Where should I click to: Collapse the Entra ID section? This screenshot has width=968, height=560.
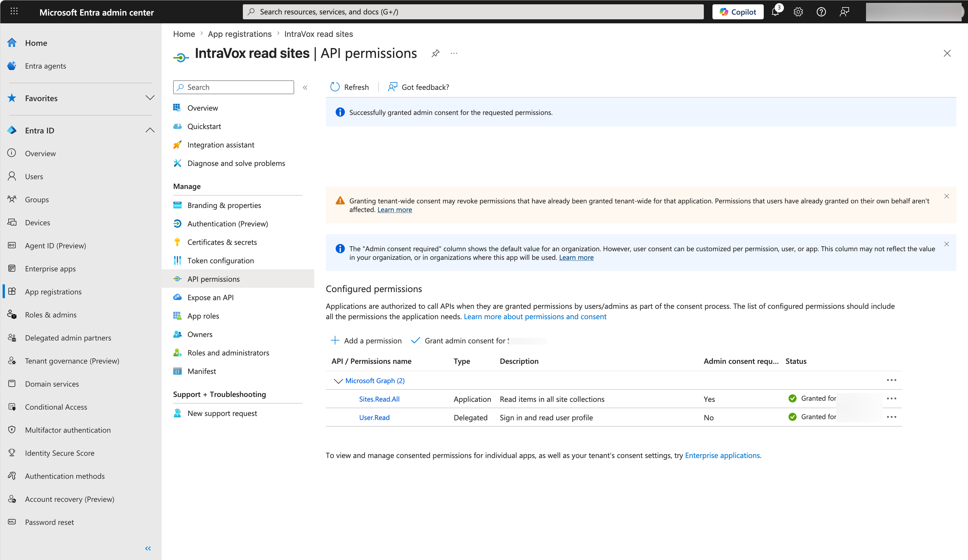coord(150,130)
